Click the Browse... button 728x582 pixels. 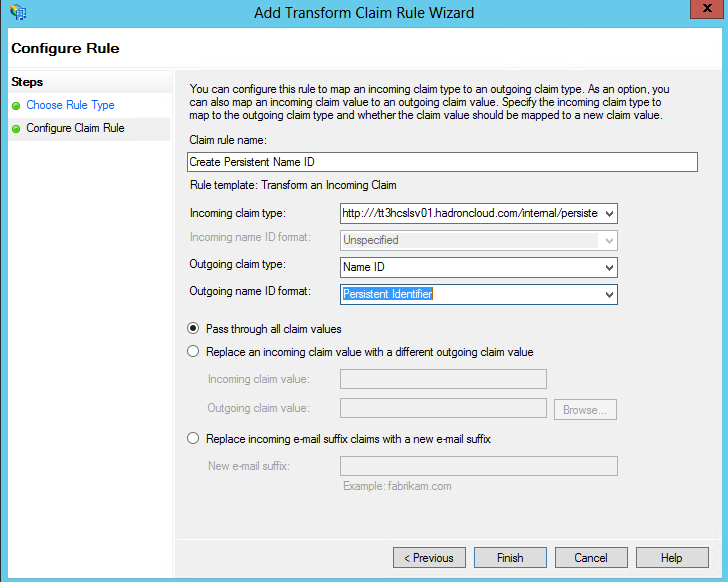point(585,409)
